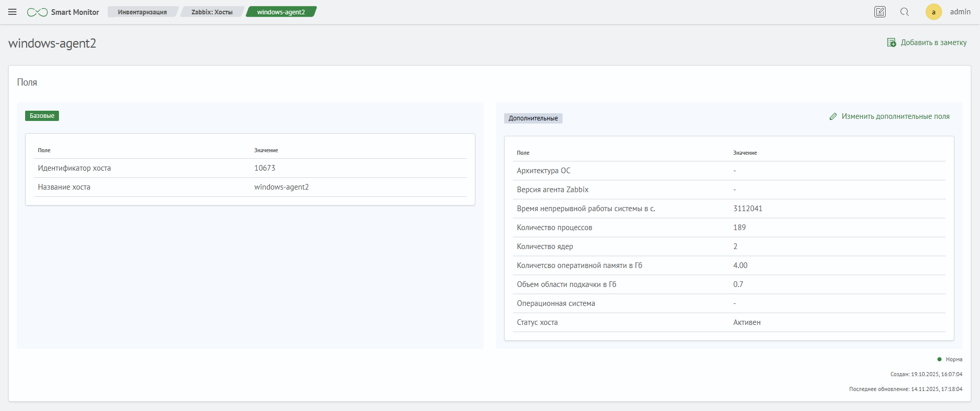Click the host name value windows-agent2
Screen dimensions: 980x411
282,187
